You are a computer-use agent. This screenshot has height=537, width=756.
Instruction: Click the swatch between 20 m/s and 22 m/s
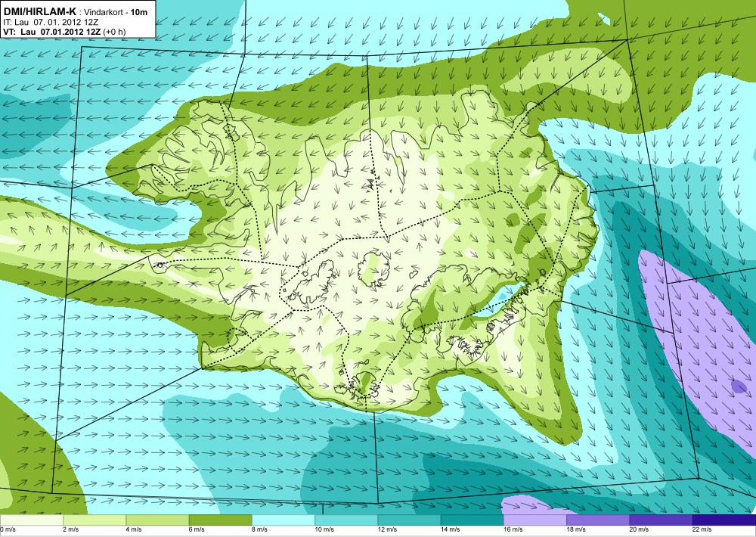pyautogui.click(x=661, y=520)
